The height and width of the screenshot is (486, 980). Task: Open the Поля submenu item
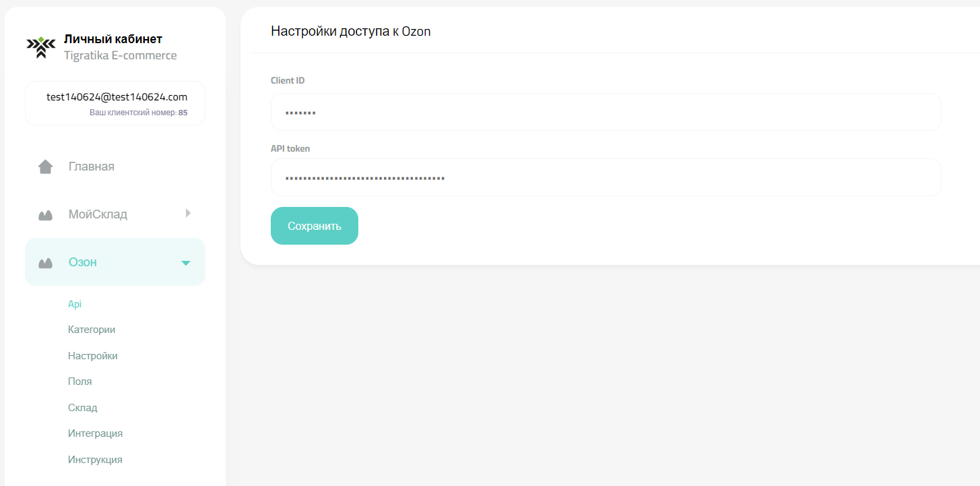tap(80, 382)
